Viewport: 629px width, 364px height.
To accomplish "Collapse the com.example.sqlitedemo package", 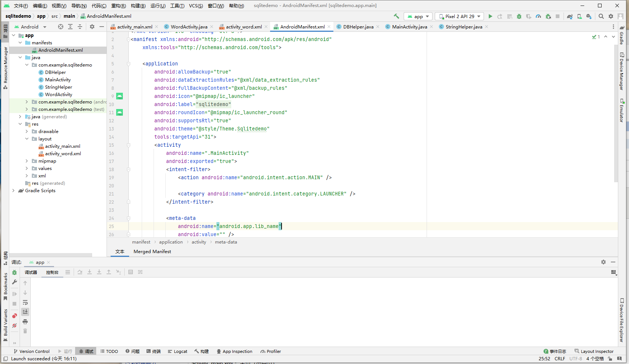I will 27,65.
